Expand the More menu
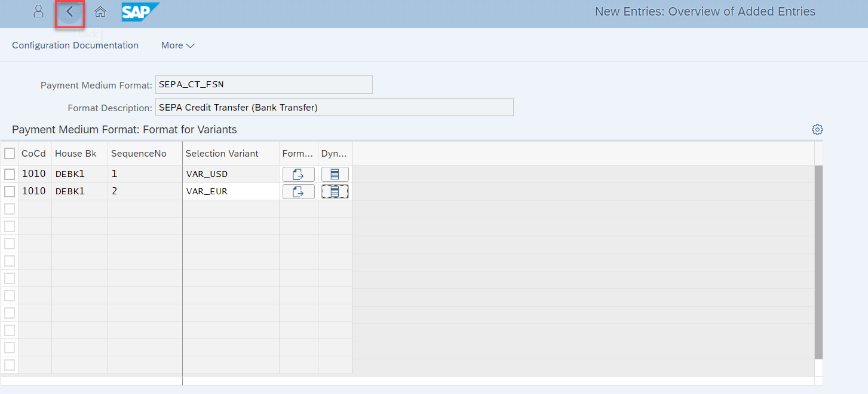This screenshot has width=868, height=394. (x=178, y=45)
